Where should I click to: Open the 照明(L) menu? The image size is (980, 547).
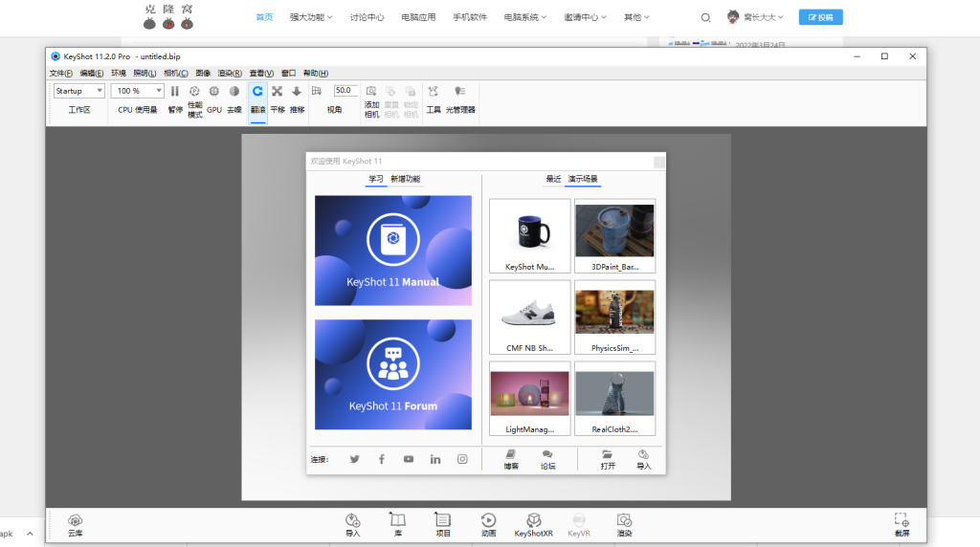pos(145,73)
